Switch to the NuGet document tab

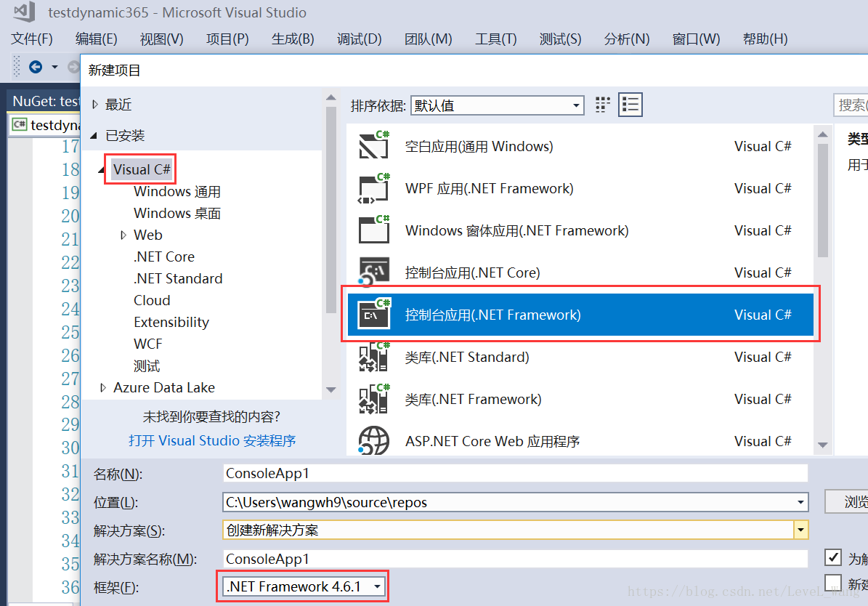pyautogui.click(x=45, y=101)
